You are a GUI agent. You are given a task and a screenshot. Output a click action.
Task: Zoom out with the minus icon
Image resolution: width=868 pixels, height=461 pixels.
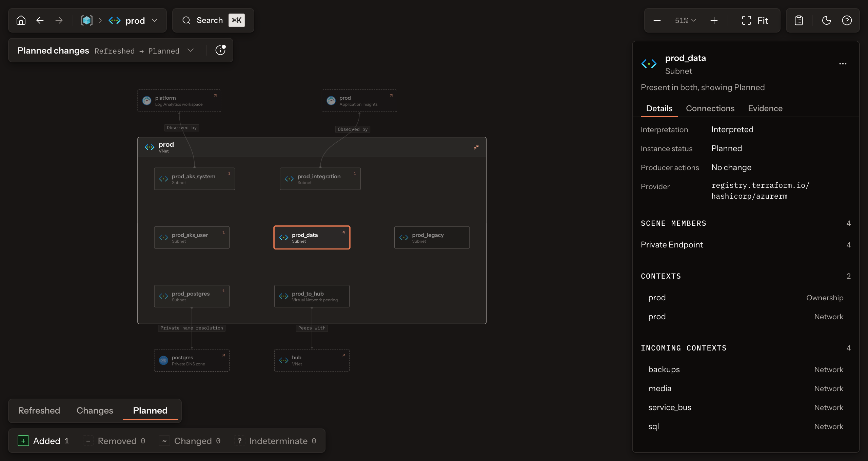pyautogui.click(x=657, y=20)
